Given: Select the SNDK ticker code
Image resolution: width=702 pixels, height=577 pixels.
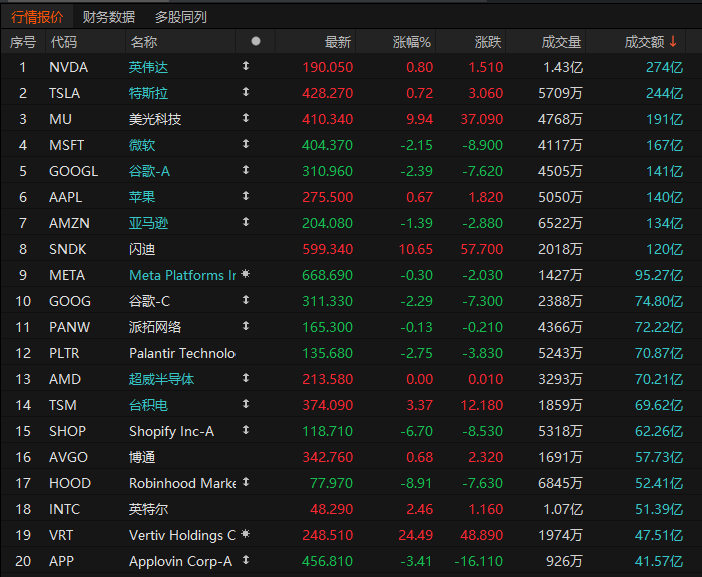Looking at the screenshot, I should tap(68, 249).
